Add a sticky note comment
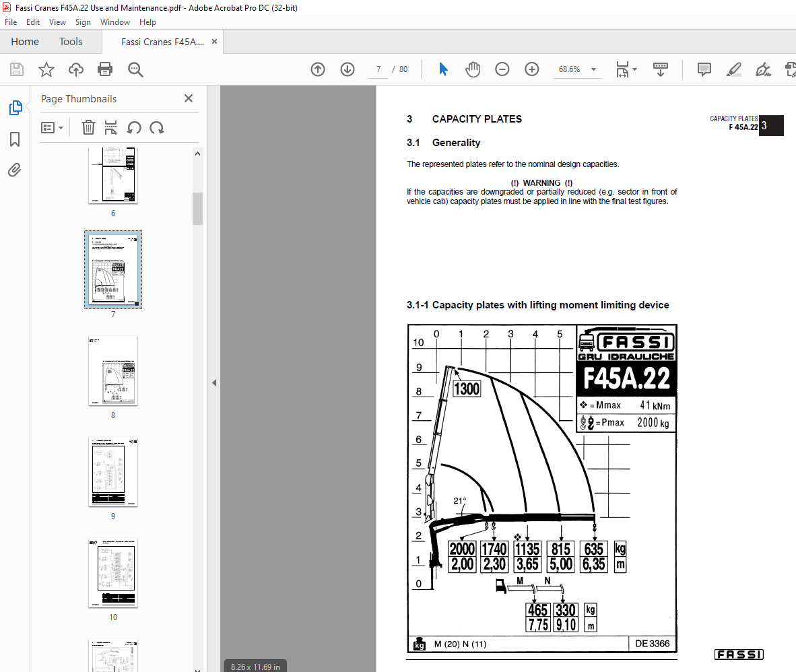 704,69
